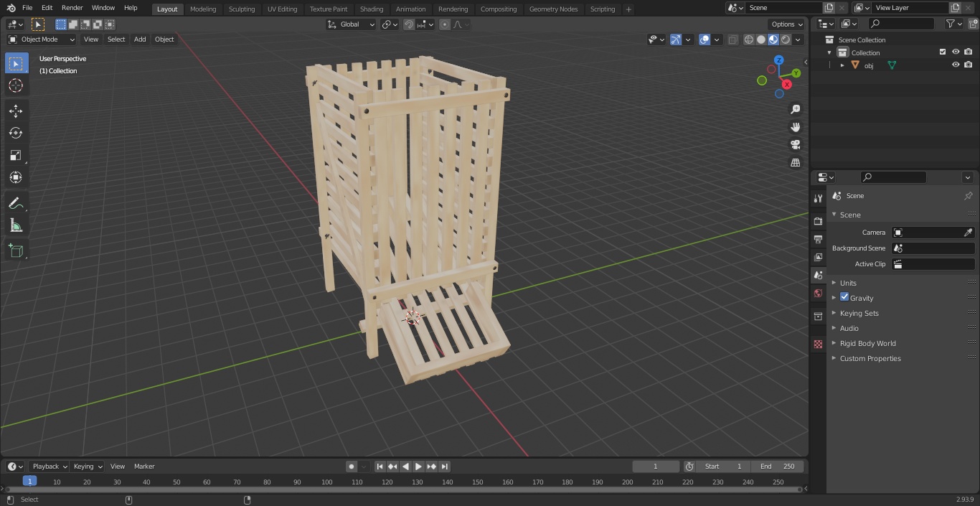This screenshot has height=506, width=980.
Task: Click the zoom viewport icon
Action: click(796, 109)
